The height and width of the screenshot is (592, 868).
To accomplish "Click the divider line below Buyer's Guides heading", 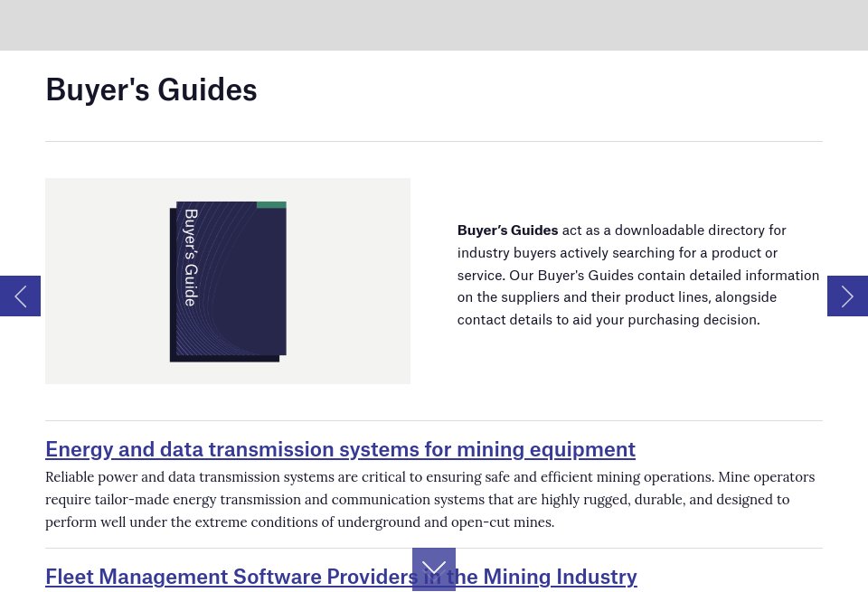I will point(434,141).
